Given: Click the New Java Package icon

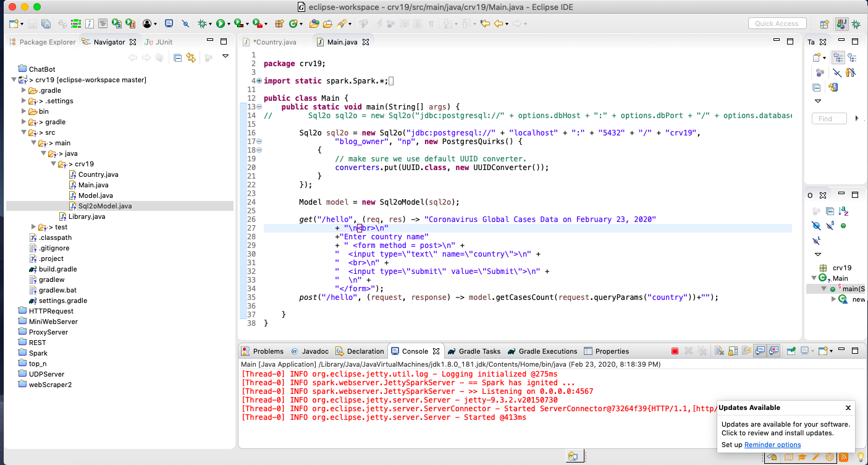Looking at the screenshot, I should coord(279,23).
